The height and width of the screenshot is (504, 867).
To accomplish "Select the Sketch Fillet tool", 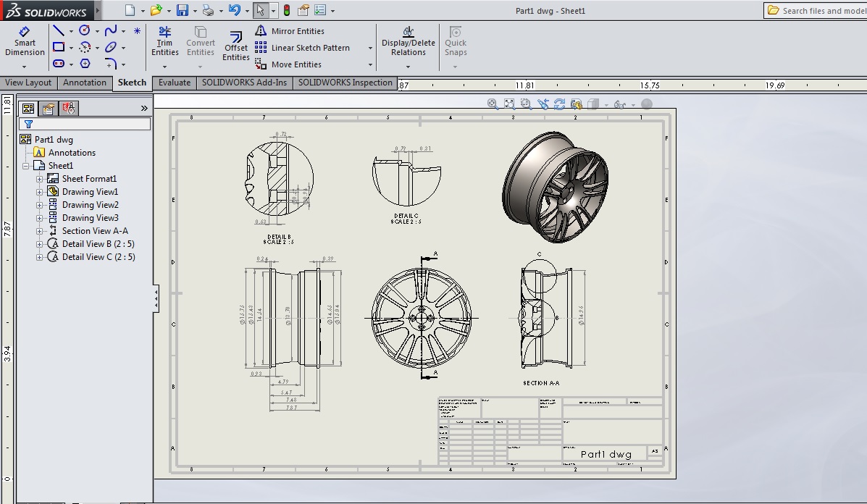I will click(111, 64).
